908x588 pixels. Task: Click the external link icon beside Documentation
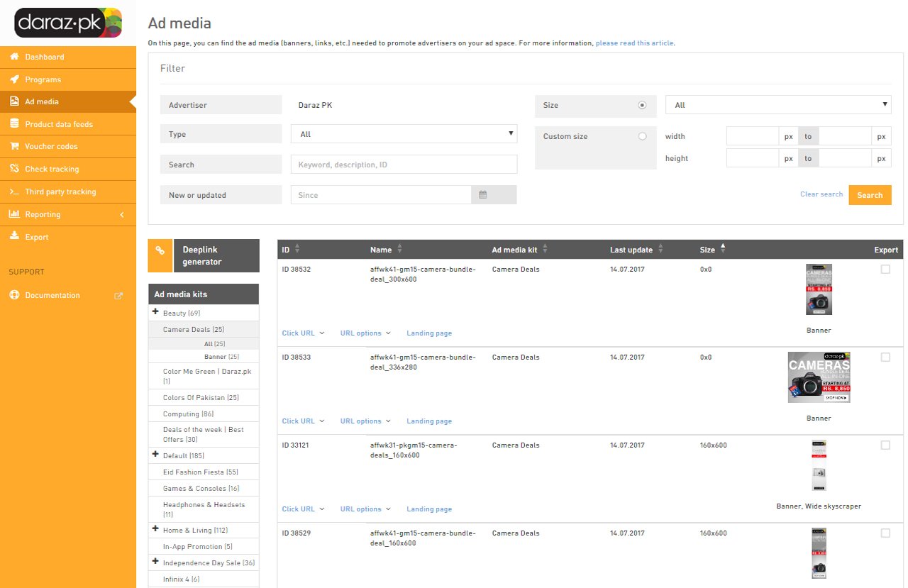118,296
